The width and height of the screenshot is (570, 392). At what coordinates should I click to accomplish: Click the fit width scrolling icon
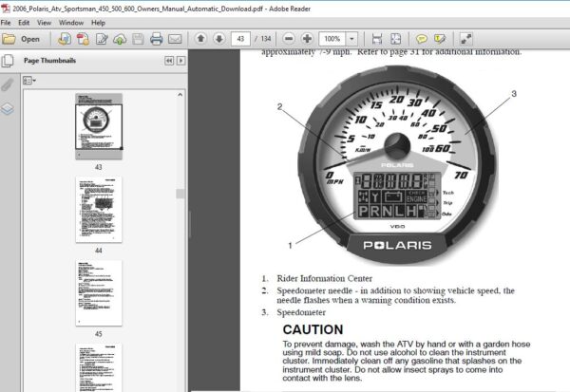click(377, 39)
